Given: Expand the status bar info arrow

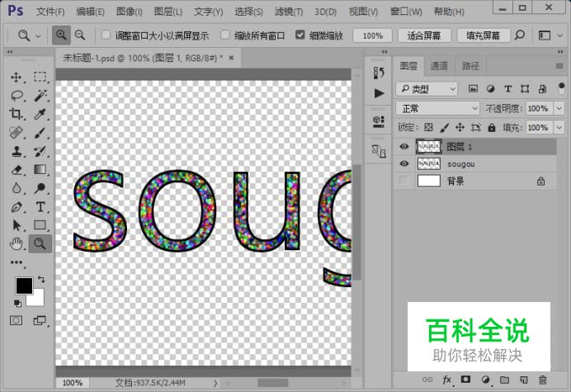Looking at the screenshot, I should (215, 383).
